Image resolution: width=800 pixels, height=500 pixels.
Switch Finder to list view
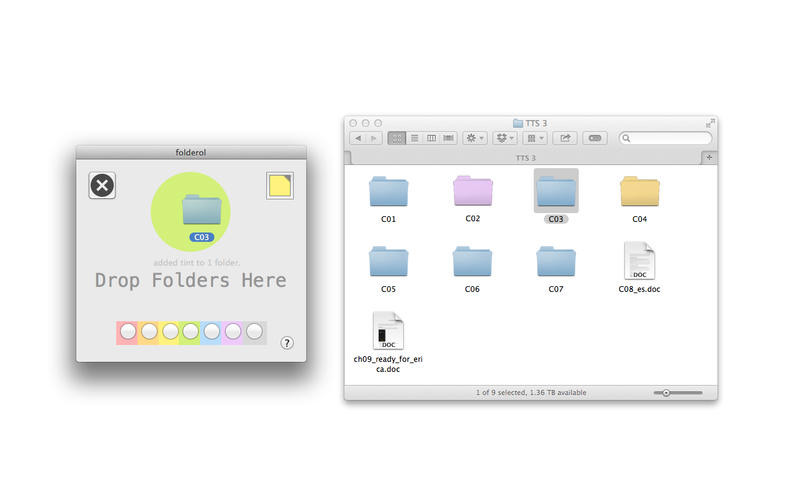(414, 138)
